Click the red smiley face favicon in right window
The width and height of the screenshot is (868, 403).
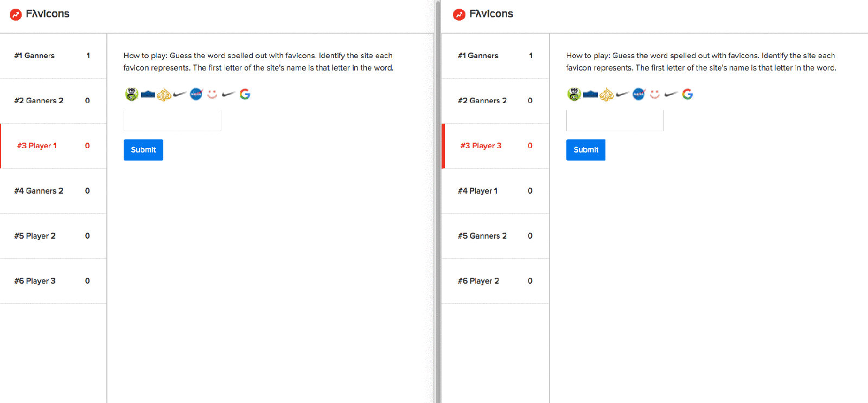click(x=655, y=94)
